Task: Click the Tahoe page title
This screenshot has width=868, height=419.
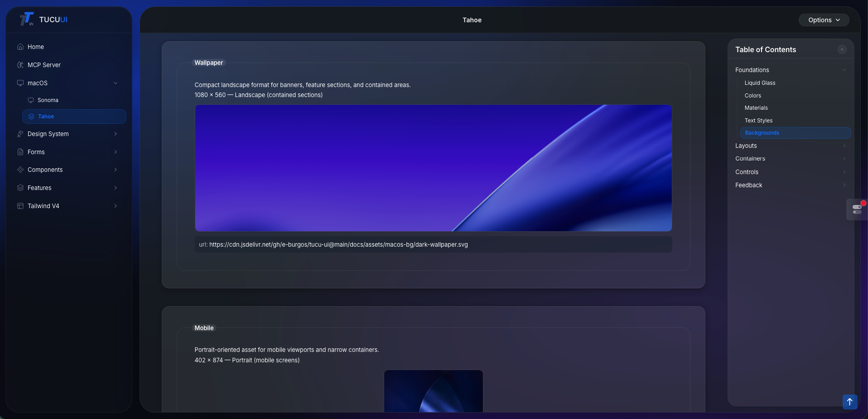Action: tap(472, 20)
